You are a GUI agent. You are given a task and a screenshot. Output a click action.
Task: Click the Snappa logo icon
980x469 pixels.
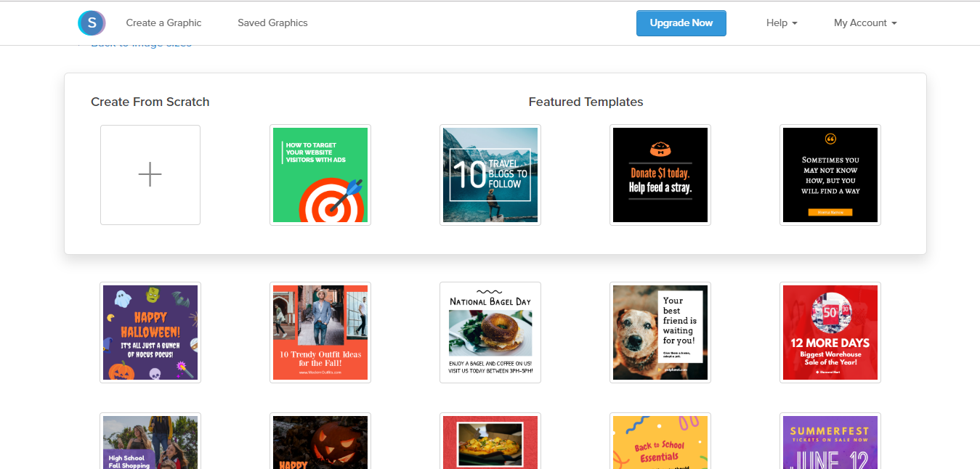coord(92,23)
